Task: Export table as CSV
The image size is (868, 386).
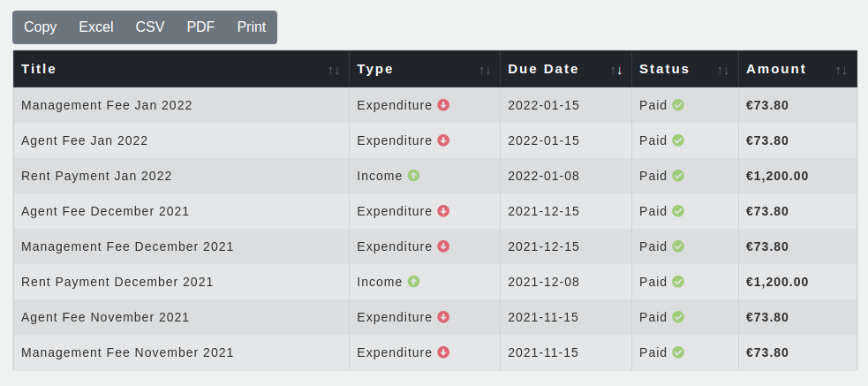Action: (150, 27)
